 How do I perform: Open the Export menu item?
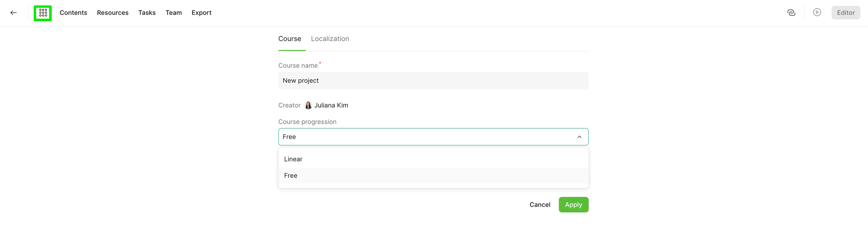click(x=201, y=13)
